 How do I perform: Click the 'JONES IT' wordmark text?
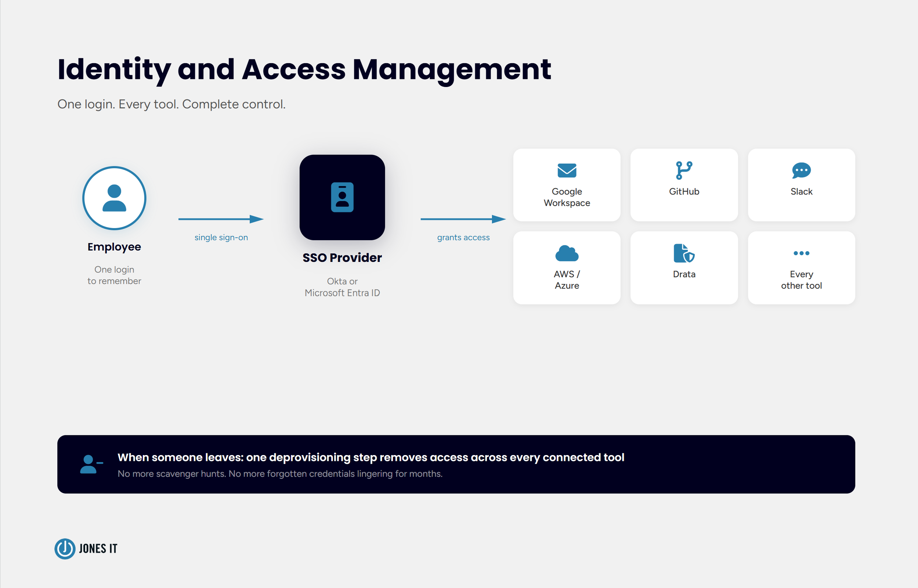coord(98,549)
